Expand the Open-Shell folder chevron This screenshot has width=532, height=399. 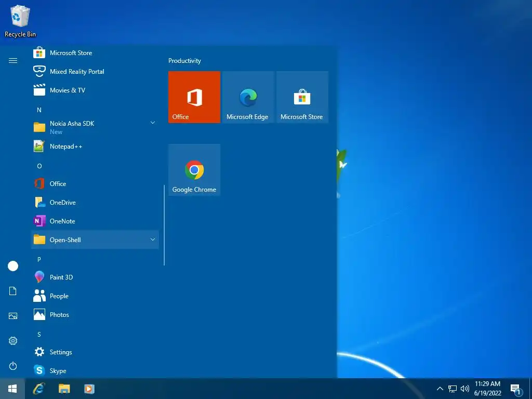[153, 240]
